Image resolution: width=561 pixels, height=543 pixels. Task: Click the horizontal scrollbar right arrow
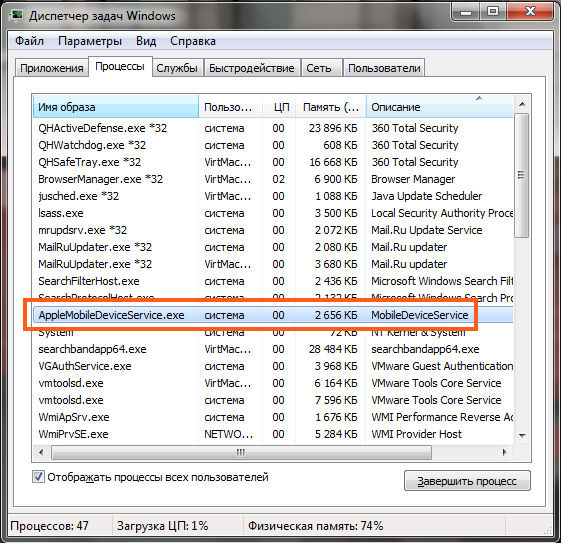pyautogui.click(x=504, y=452)
